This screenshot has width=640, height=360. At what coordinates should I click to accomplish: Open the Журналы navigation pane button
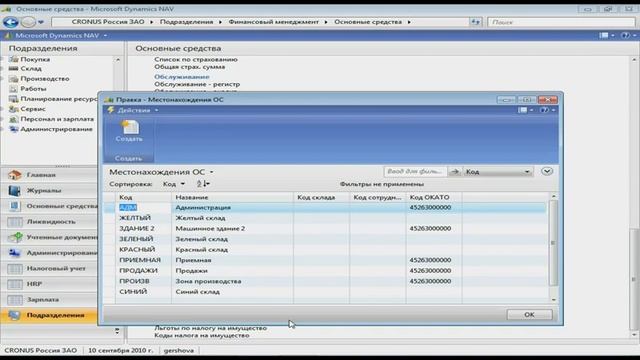point(49,190)
